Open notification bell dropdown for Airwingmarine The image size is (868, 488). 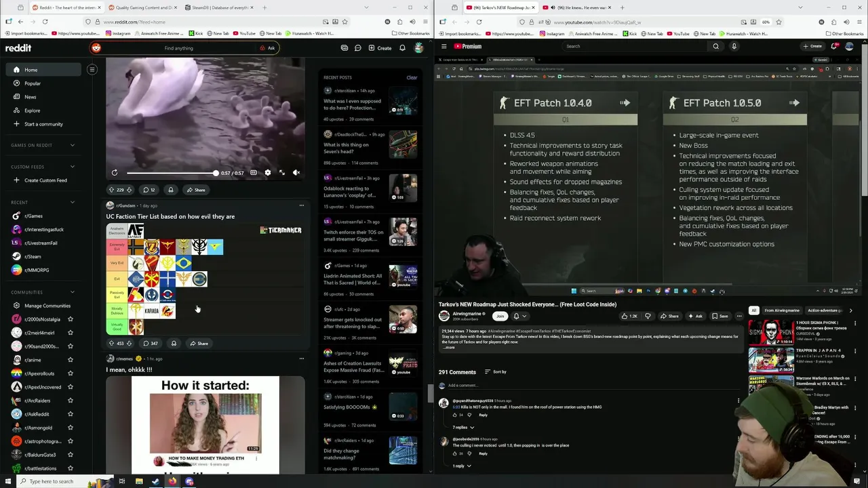[519, 316]
